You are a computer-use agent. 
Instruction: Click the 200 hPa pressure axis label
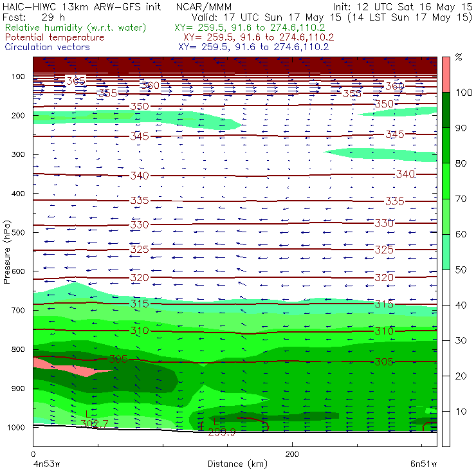coord(18,115)
